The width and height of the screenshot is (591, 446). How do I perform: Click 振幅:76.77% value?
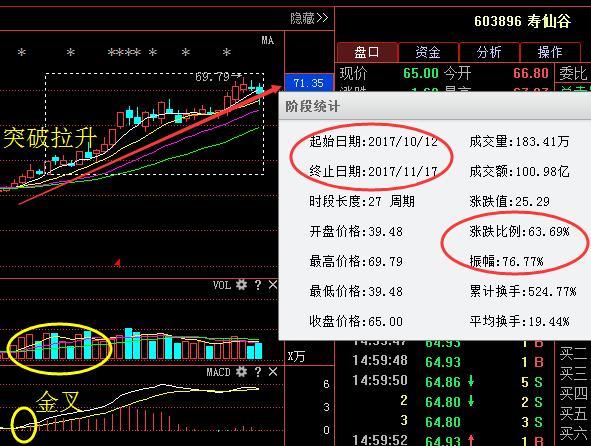pos(507,261)
